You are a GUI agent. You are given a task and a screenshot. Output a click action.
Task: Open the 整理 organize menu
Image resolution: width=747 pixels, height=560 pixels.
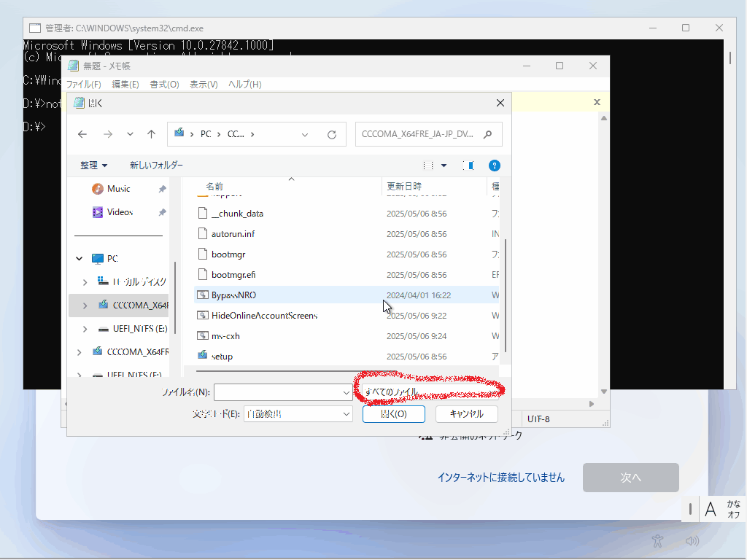pyautogui.click(x=93, y=166)
